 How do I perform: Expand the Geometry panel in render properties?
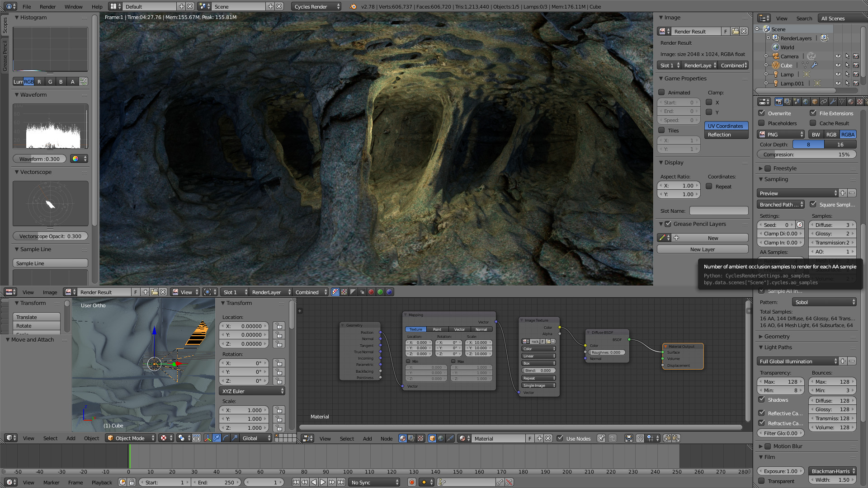761,336
